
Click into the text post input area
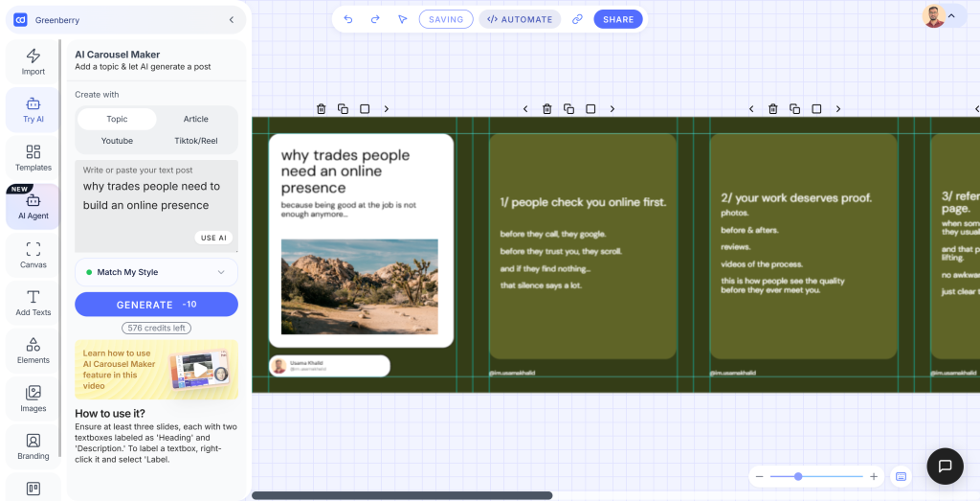(x=156, y=206)
